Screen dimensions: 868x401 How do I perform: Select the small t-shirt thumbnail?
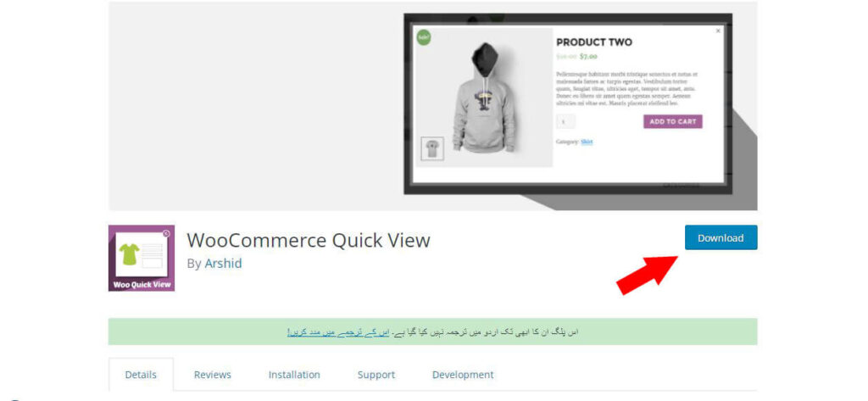pyautogui.click(x=432, y=148)
